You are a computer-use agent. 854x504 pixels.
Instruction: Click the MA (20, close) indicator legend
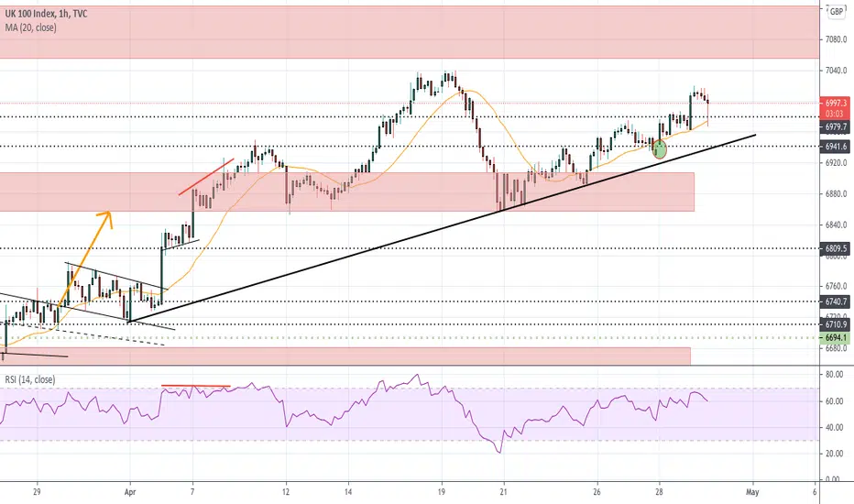pyautogui.click(x=30, y=27)
